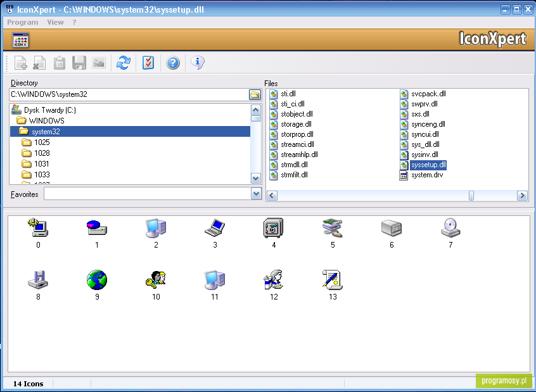Select icon 5, the stacked books
Screen dimensions: 536x392
[333, 228]
